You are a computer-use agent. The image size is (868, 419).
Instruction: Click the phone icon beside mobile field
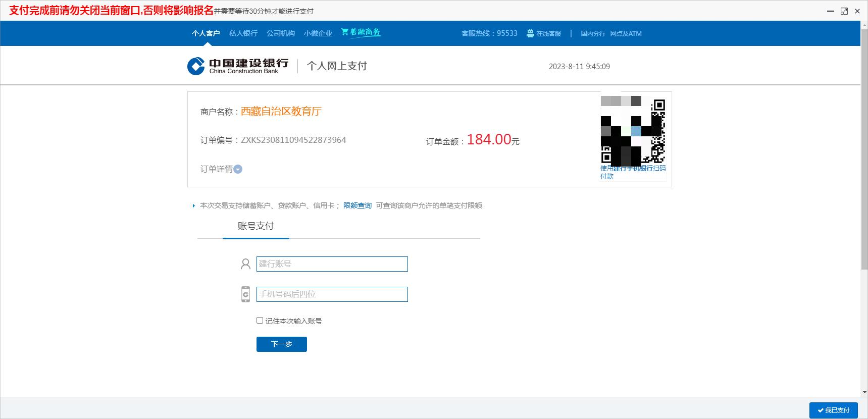pos(245,294)
